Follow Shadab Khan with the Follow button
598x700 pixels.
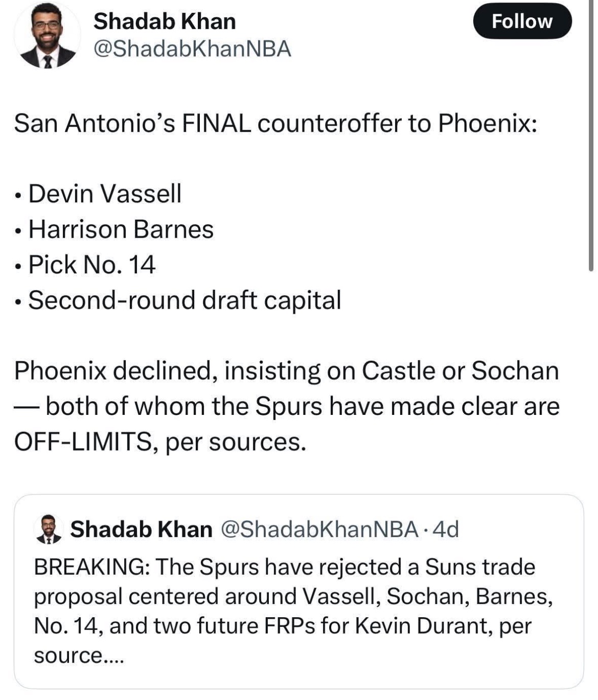(522, 21)
